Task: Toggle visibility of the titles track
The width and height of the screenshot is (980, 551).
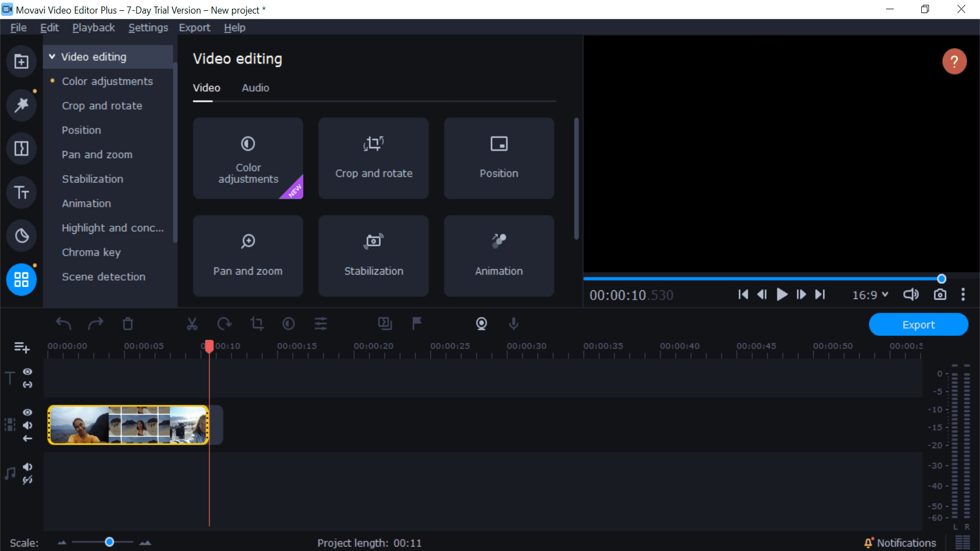Action: pyautogui.click(x=28, y=371)
